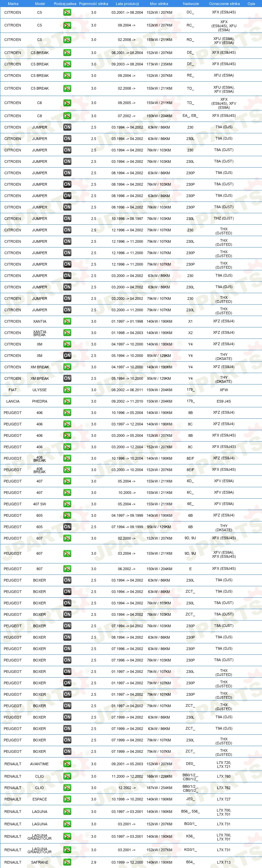This screenshot has height=868, width=262.
Task: Click the petrol fuel icon in Citroen C8 row
Action: (x=67, y=116)
